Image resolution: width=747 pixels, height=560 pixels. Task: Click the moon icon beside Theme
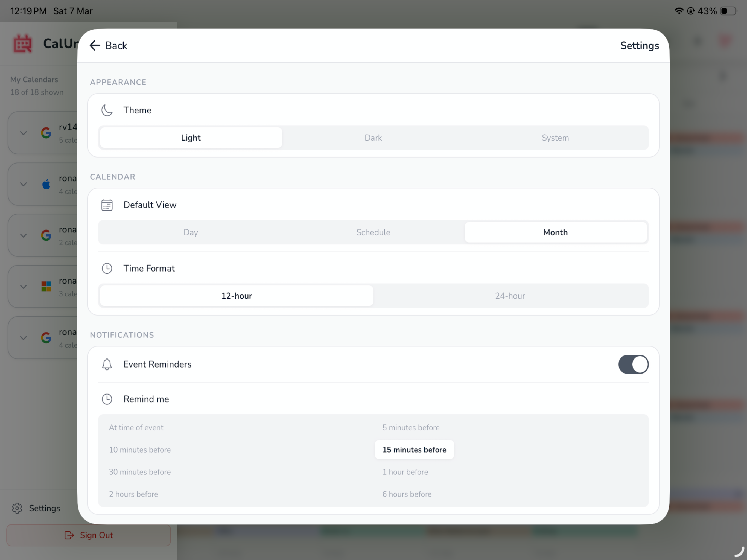(107, 110)
